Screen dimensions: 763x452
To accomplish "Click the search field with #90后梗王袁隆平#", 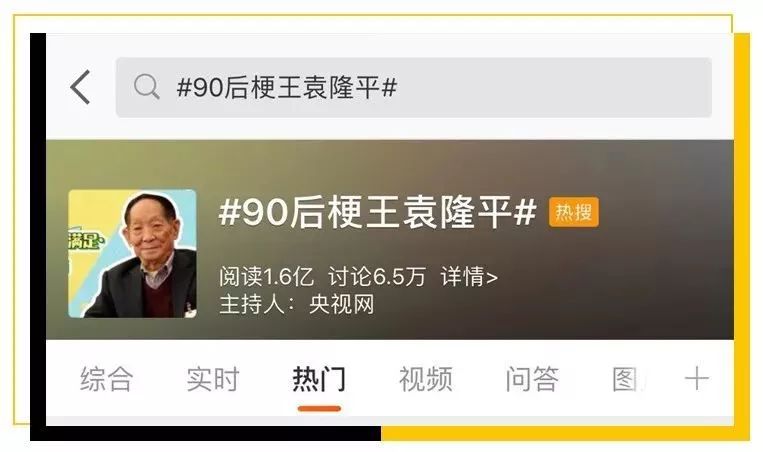I will [414, 88].
